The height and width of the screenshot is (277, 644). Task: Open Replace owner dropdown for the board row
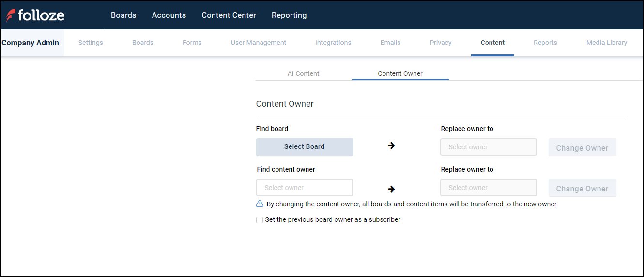point(488,147)
